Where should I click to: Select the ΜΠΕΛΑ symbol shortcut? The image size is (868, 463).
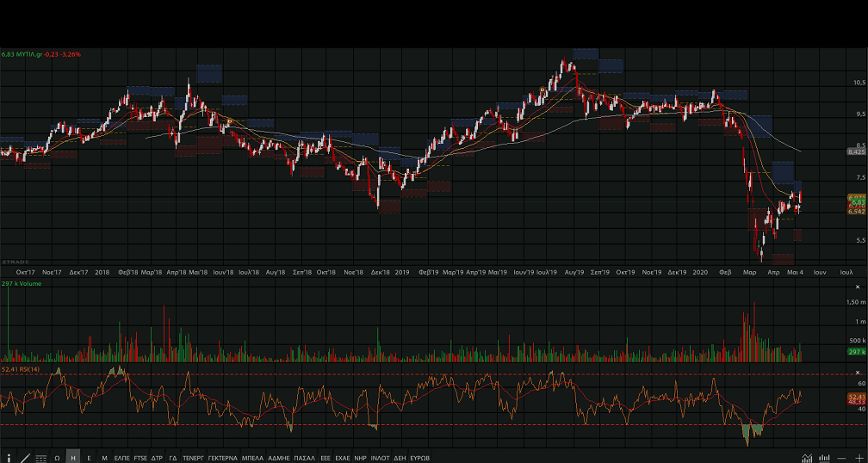click(x=252, y=457)
